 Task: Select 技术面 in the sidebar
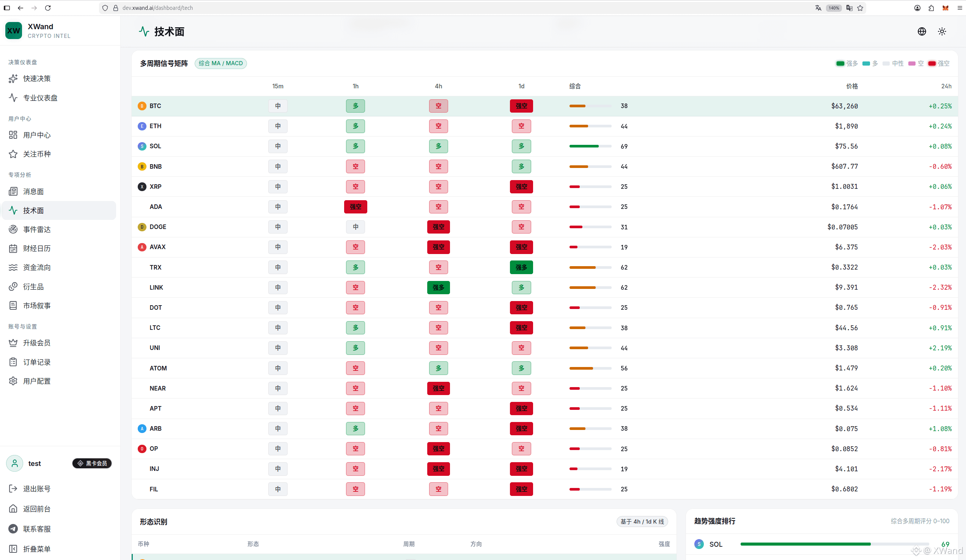(59, 210)
